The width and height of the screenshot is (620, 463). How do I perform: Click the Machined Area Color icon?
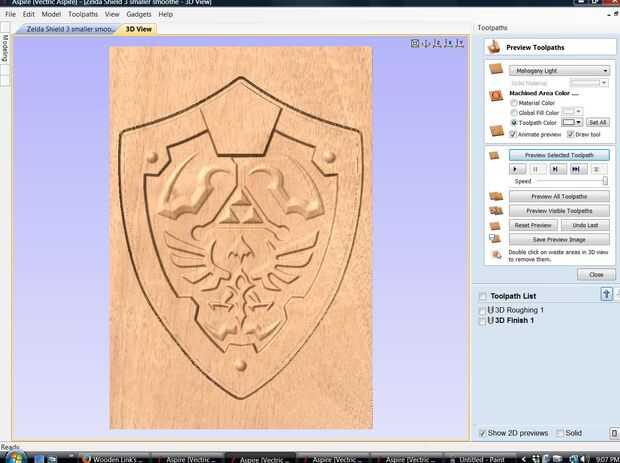tap(496, 95)
